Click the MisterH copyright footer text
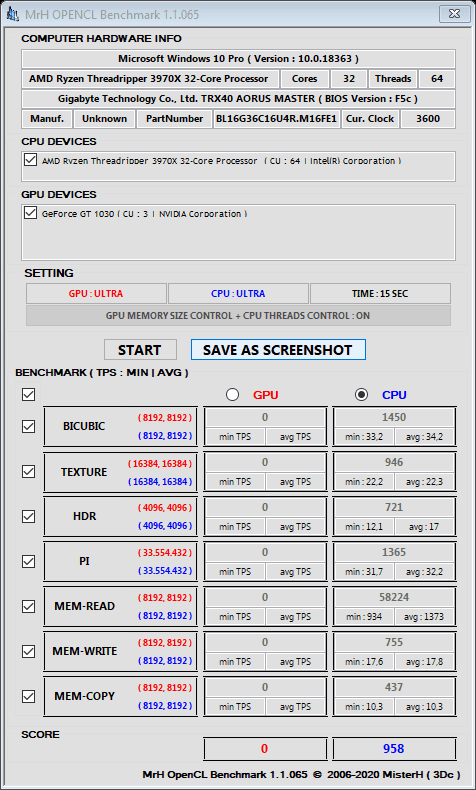Screen dimensions: 476x790 (x=301, y=774)
